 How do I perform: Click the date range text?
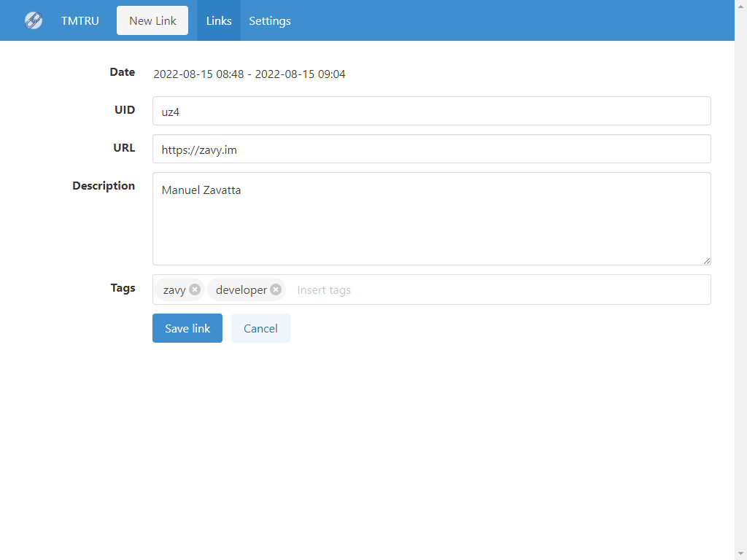point(249,74)
